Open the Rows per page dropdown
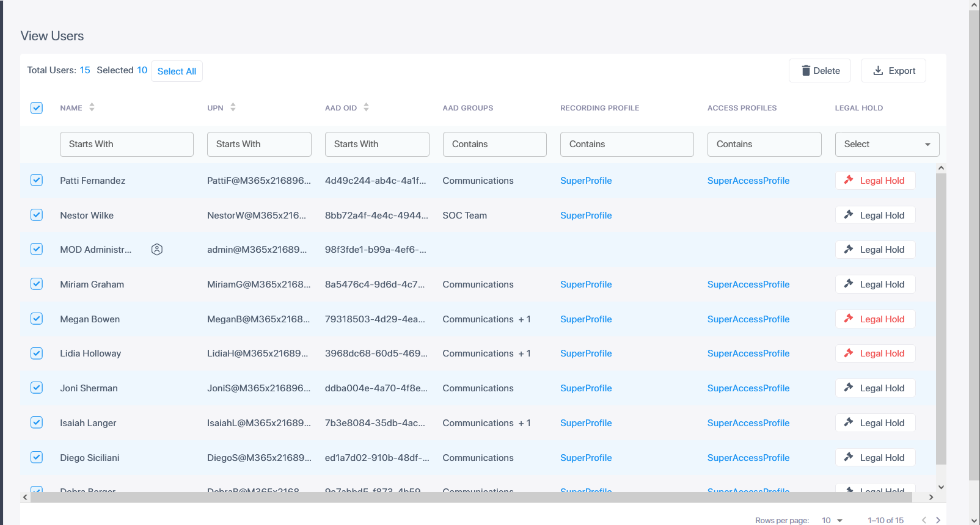This screenshot has width=980, height=525. [832, 520]
